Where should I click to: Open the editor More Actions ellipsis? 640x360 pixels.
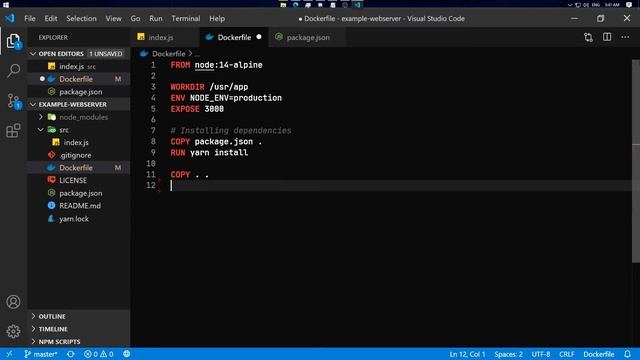(625, 37)
